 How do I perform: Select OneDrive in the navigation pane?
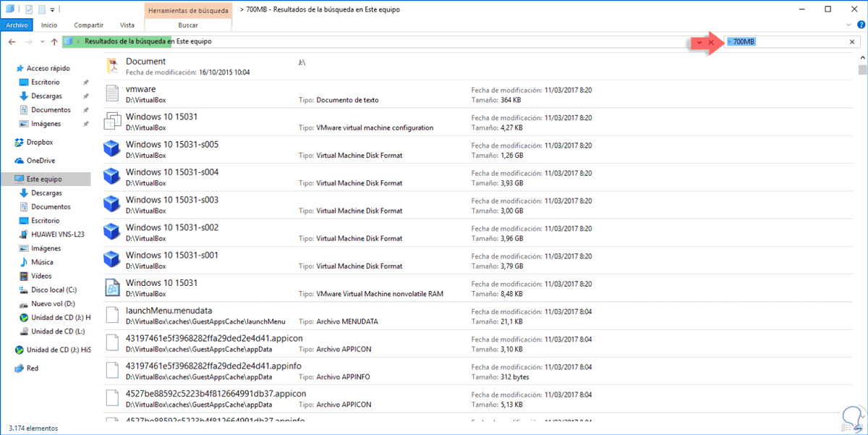pyautogui.click(x=41, y=161)
